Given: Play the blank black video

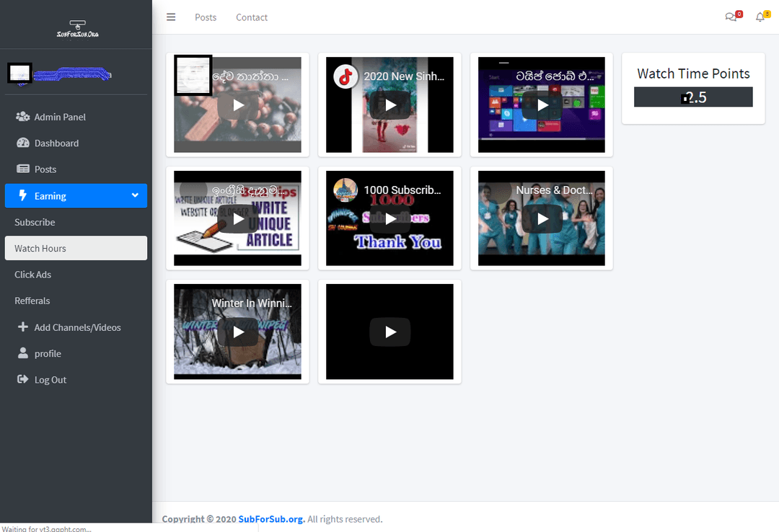Looking at the screenshot, I should (x=390, y=332).
